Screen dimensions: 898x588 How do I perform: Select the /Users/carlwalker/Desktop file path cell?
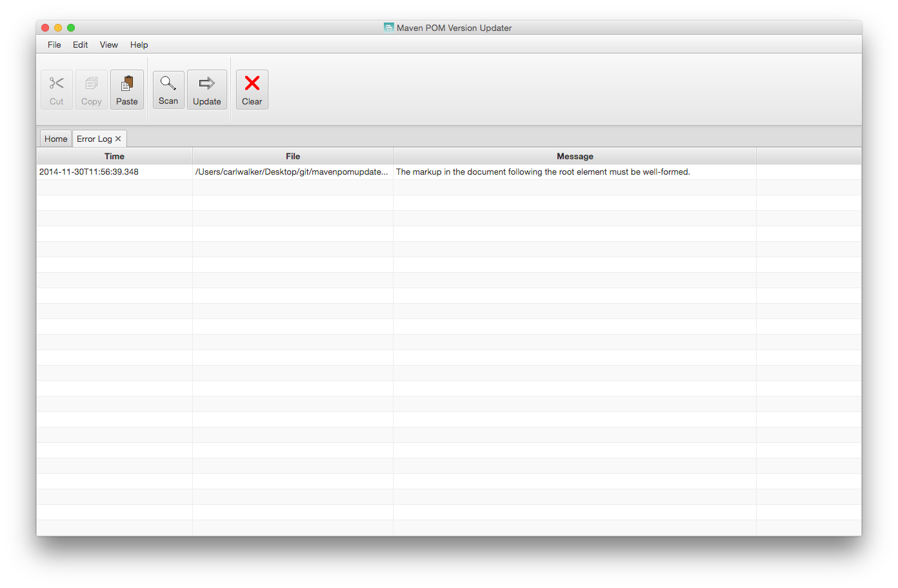[293, 172]
